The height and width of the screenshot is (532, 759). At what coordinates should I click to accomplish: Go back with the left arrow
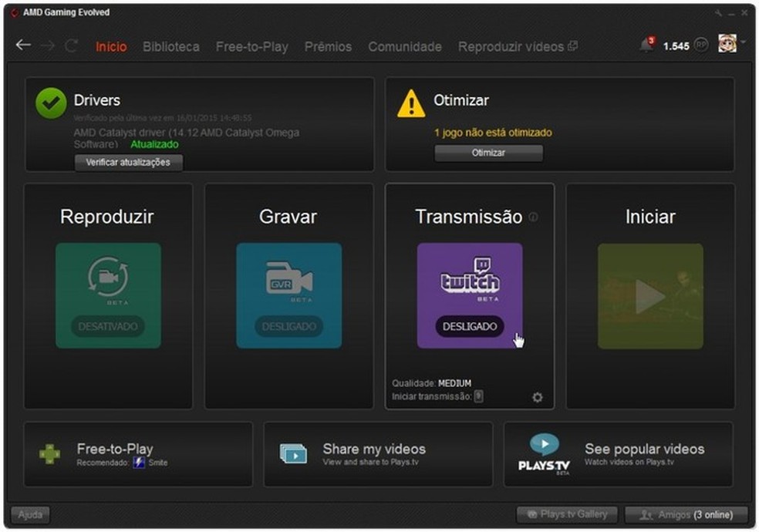[22, 45]
